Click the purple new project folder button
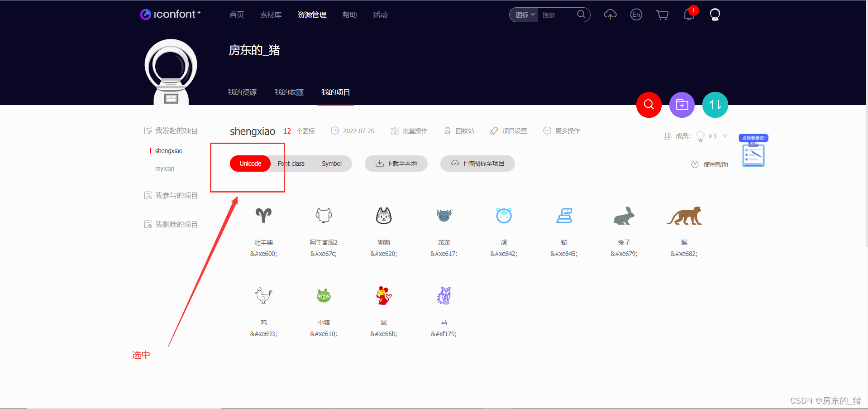 click(x=682, y=105)
